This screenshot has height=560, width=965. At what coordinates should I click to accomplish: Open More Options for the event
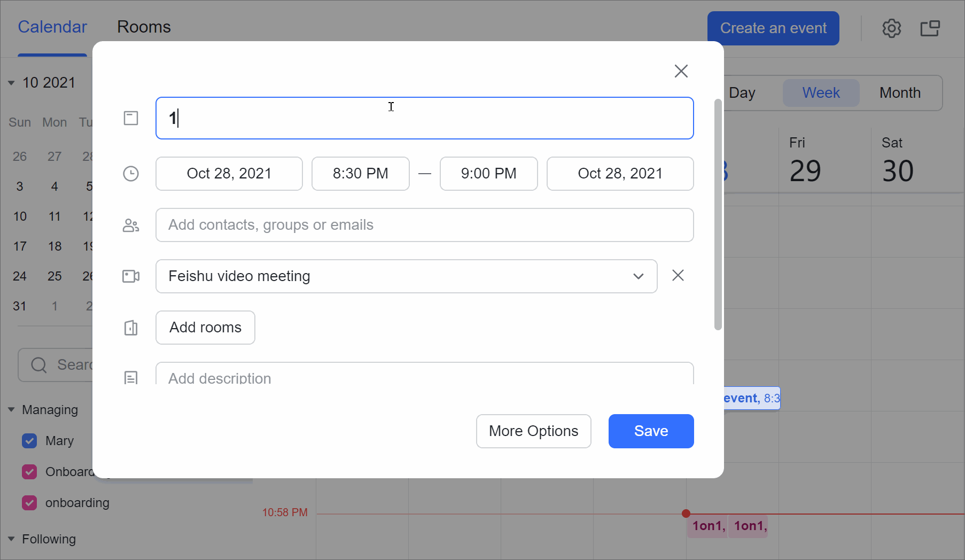pos(533,431)
